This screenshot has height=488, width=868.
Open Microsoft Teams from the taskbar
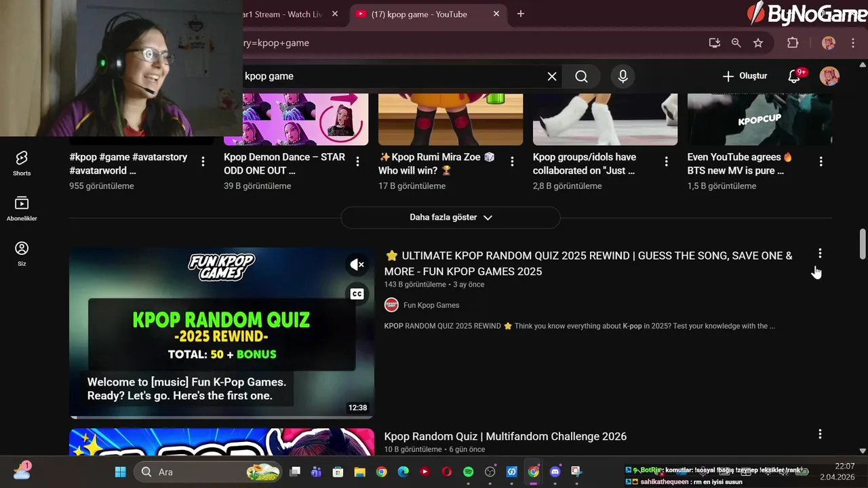(316, 472)
